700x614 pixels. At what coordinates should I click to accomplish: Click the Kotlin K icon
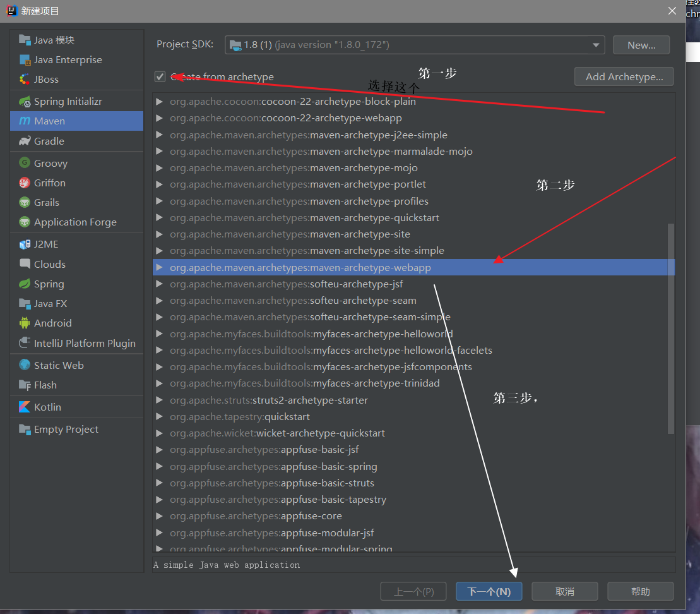(x=25, y=407)
